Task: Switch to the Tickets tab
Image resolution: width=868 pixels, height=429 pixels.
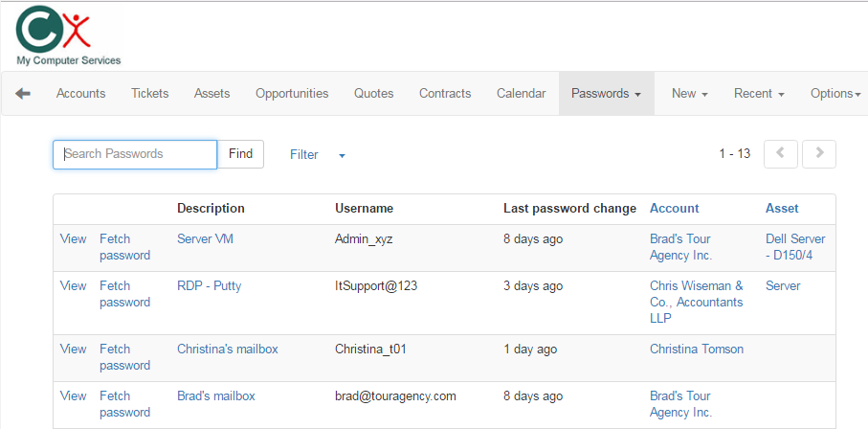Action: [x=149, y=94]
